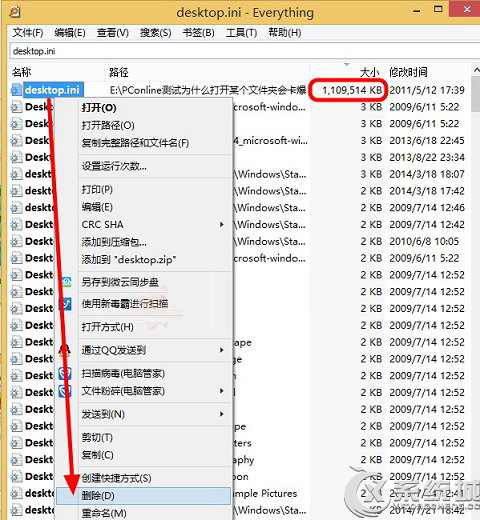Sort by the 修改时间 column header
Screen dimensions: 480x520
pos(408,72)
